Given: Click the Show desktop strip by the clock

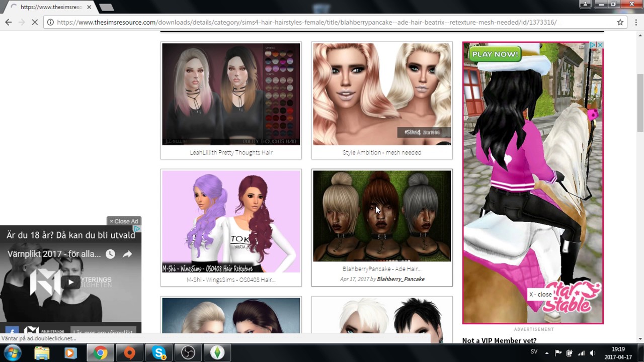Looking at the screenshot, I should pyautogui.click(x=640, y=353).
